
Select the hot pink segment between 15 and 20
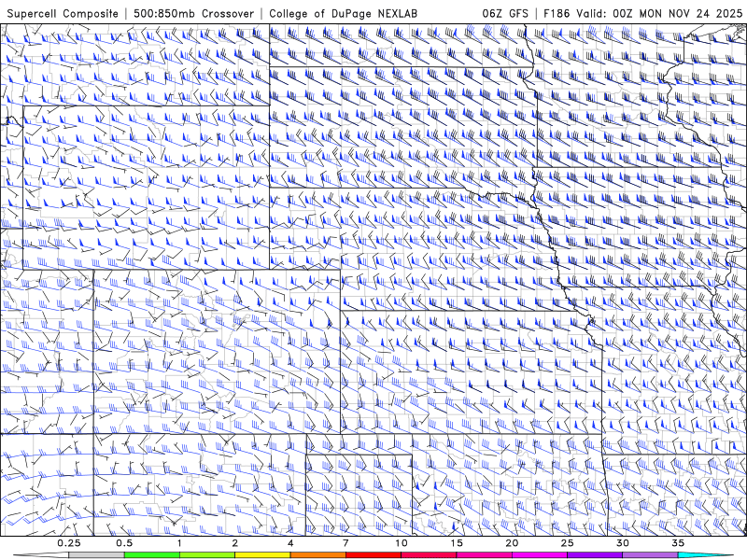(484, 555)
